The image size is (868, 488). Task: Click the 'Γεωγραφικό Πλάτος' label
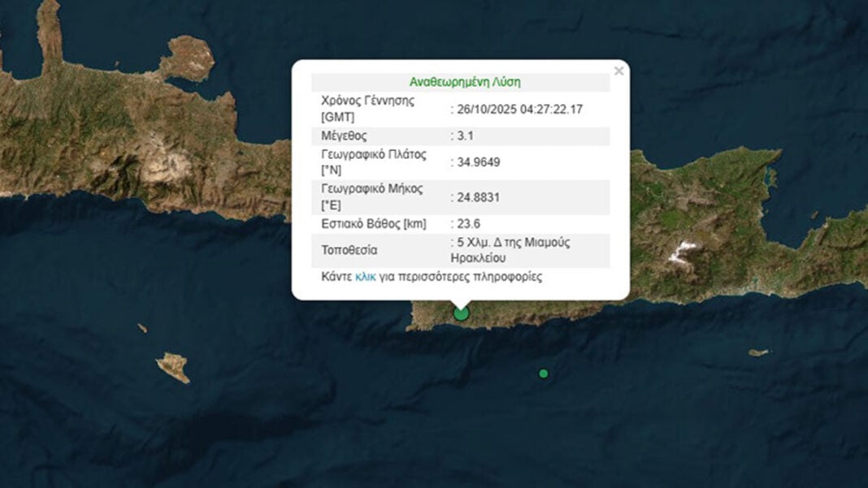(374, 153)
